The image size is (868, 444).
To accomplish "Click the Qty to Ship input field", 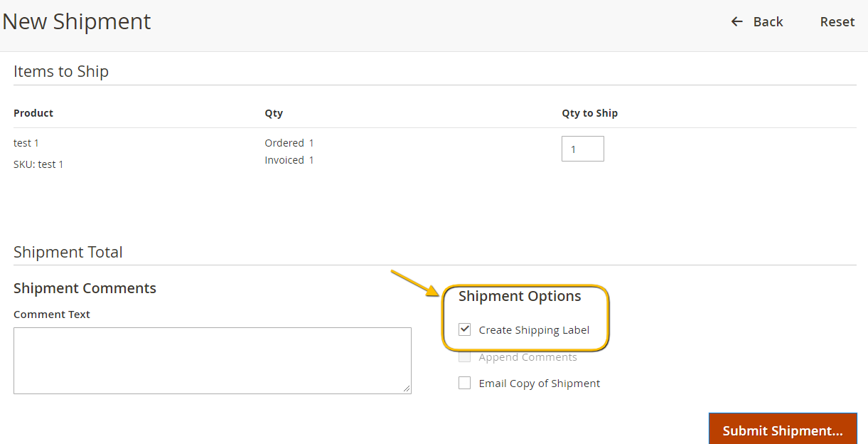I will [583, 149].
